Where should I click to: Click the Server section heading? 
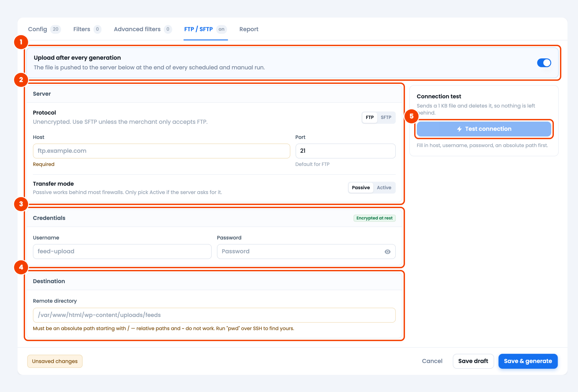point(42,94)
